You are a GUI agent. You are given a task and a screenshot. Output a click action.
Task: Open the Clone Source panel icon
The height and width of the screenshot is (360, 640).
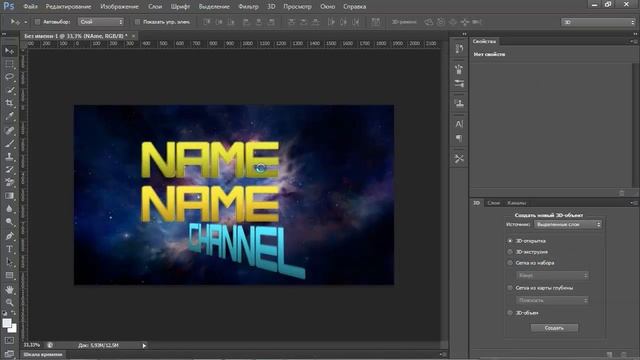click(x=459, y=102)
